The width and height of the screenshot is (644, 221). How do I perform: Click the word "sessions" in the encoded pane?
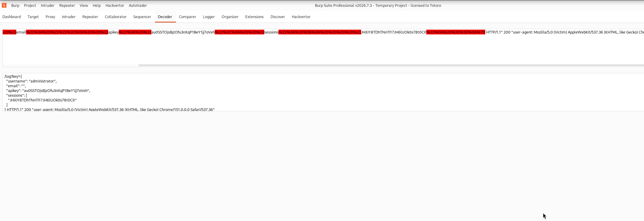point(271,32)
